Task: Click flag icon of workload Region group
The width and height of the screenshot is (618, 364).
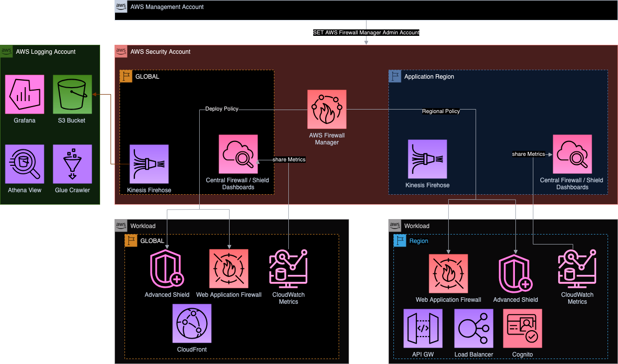Action: click(400, 241)
